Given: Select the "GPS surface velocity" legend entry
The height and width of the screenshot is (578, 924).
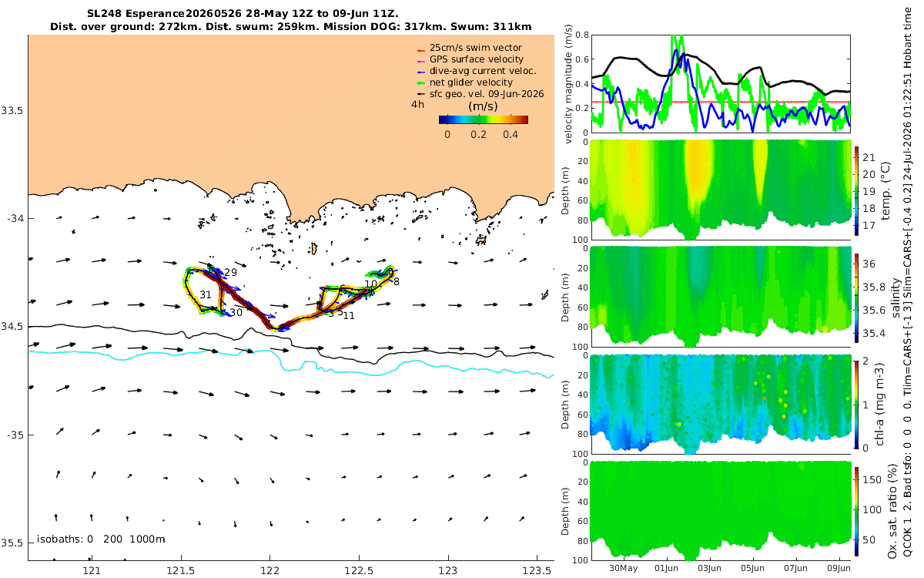Looking at the screenshot, I should click(477, 59).
